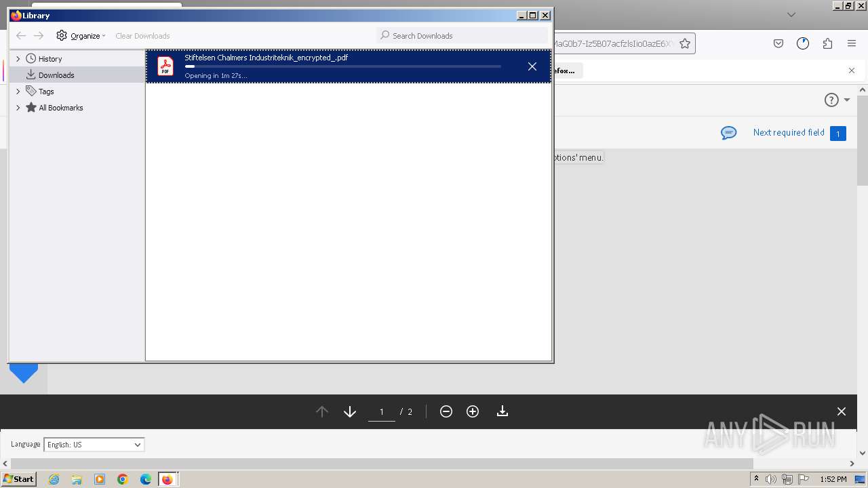This screenshot has width=868, height=488.
Task: Click the network tray icon
Action: pyautogui.click(x=787, y=479)
